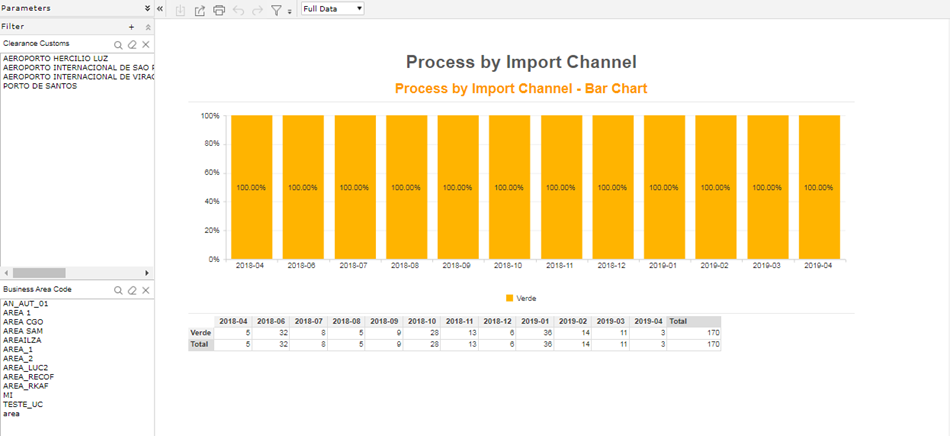This screenshot has width=950, height=436.
Task: Click the Verde legend color swatch
Action: point(510,298)
